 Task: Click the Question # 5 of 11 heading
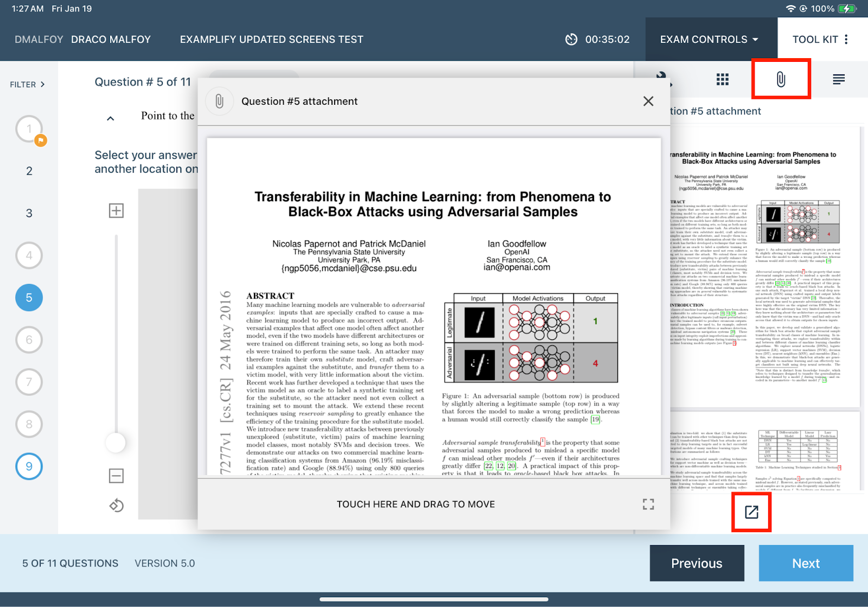143,82
